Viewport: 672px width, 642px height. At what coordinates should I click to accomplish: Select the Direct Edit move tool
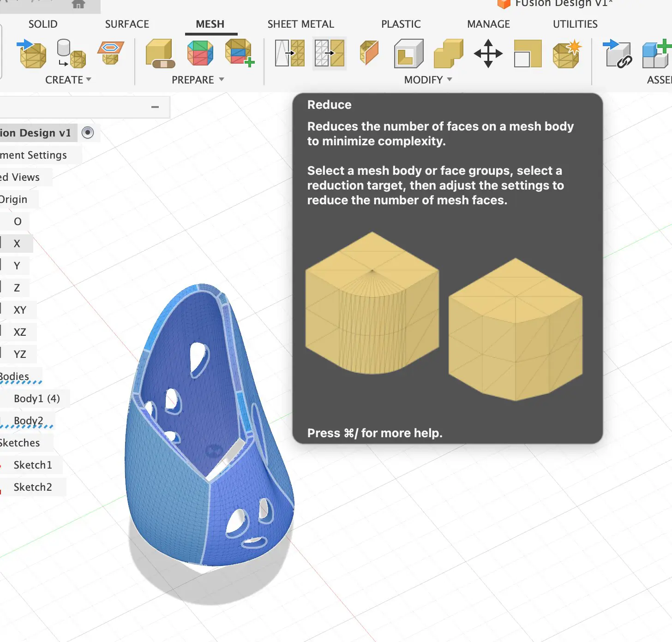point(487,53)
